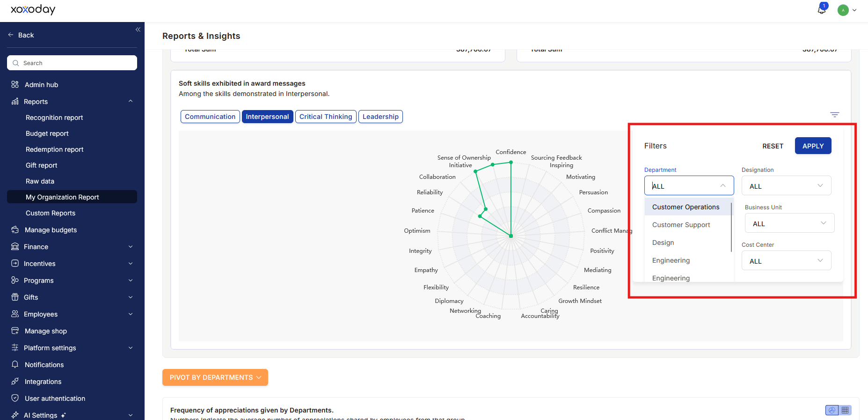Click the APPLY filters button
This screenshot has height=420, width=868.
(813, 146)
